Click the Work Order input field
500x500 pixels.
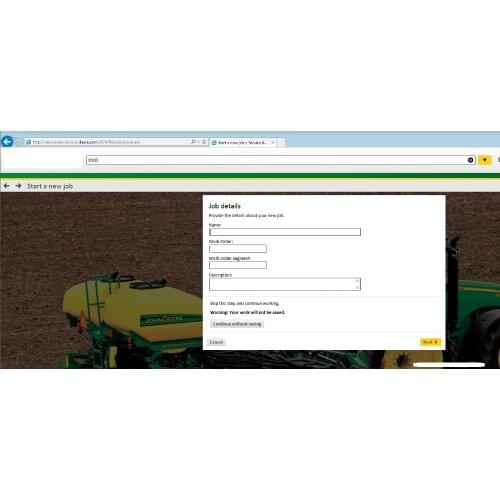pyautogui.click(x=238, y=248)
